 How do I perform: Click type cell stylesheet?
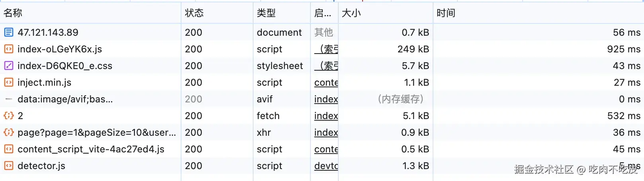(280, 65)
